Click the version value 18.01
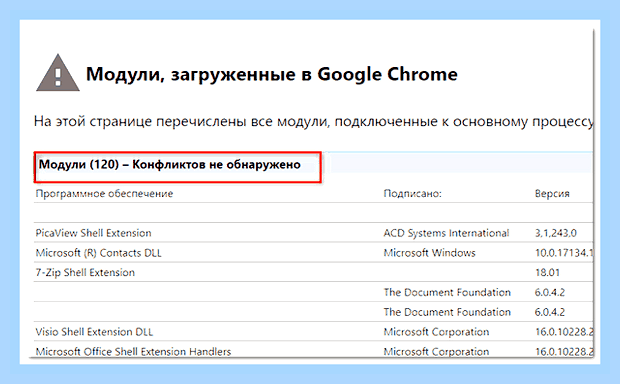 point(547,272)
